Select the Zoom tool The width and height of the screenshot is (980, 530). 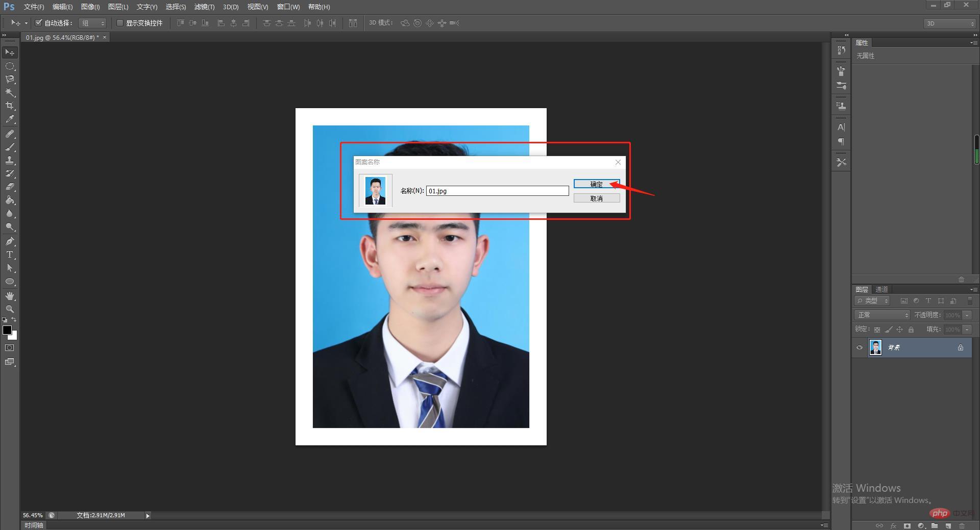click(x=10, y=309)
